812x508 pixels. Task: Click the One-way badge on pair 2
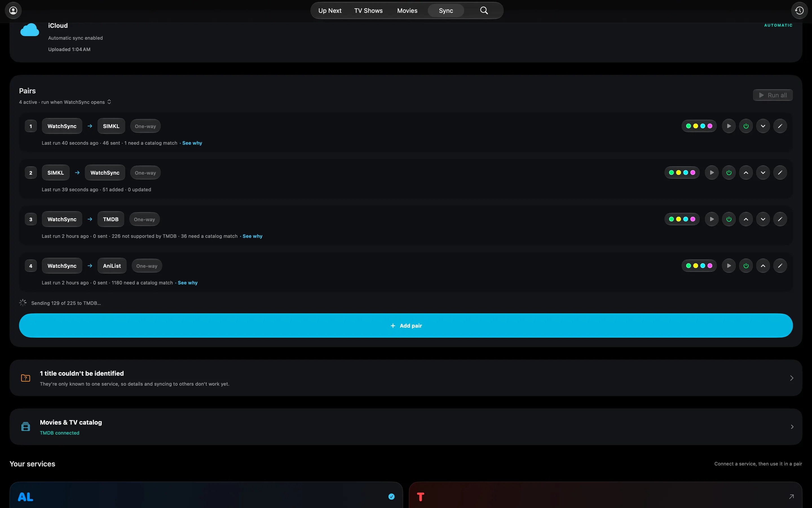tap(145, 173)
